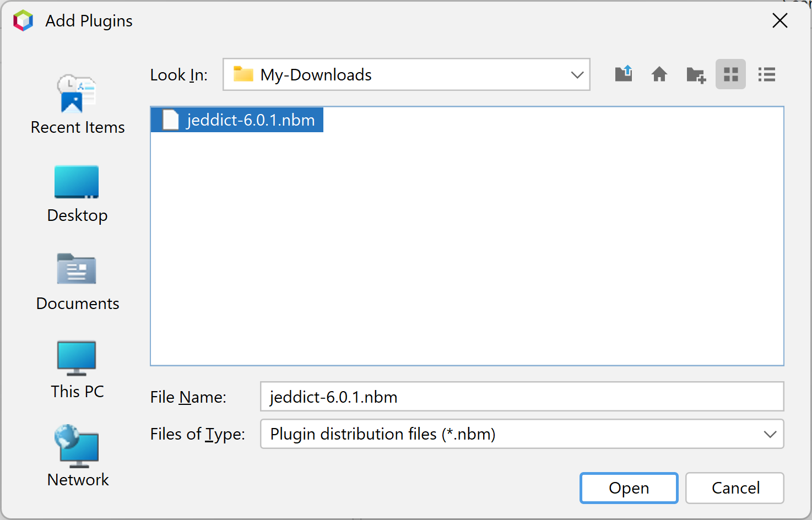The height and width of the screenshot is (520, 812).
Task: Go to the Home folder icon
Action: [659, 74]
